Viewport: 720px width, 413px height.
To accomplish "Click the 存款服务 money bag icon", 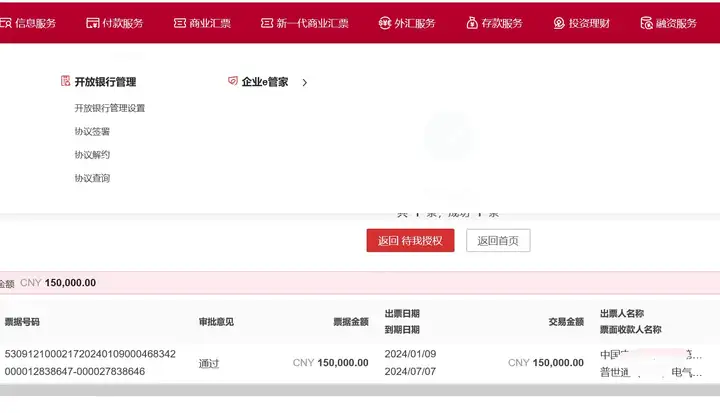I will point(472,23).
